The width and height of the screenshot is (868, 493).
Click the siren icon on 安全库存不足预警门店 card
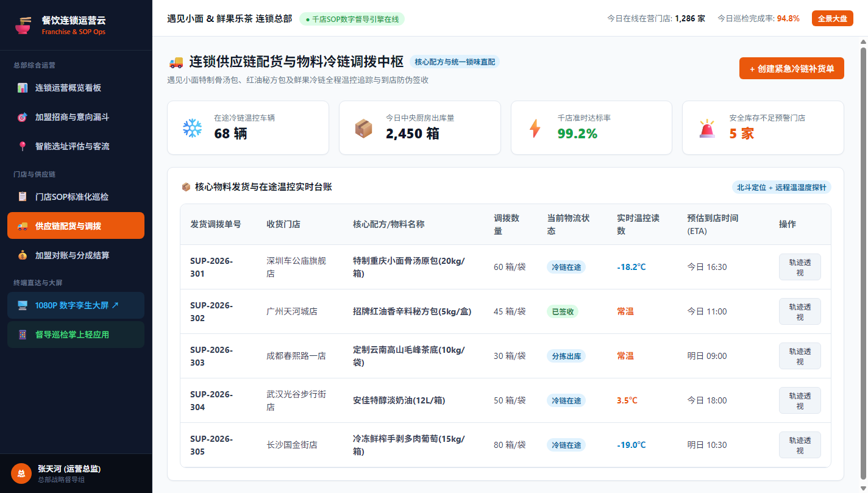(707, 128)
